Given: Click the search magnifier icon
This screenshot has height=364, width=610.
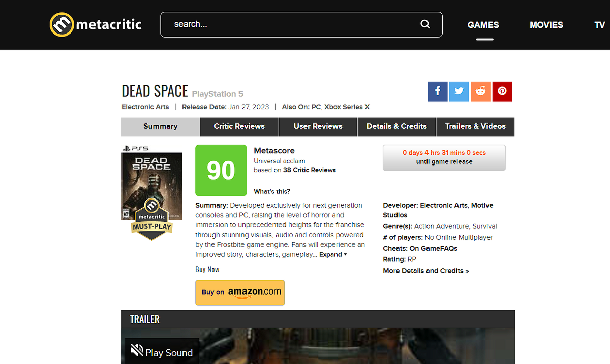Looking at the screenshot, I should click(425, 24).
